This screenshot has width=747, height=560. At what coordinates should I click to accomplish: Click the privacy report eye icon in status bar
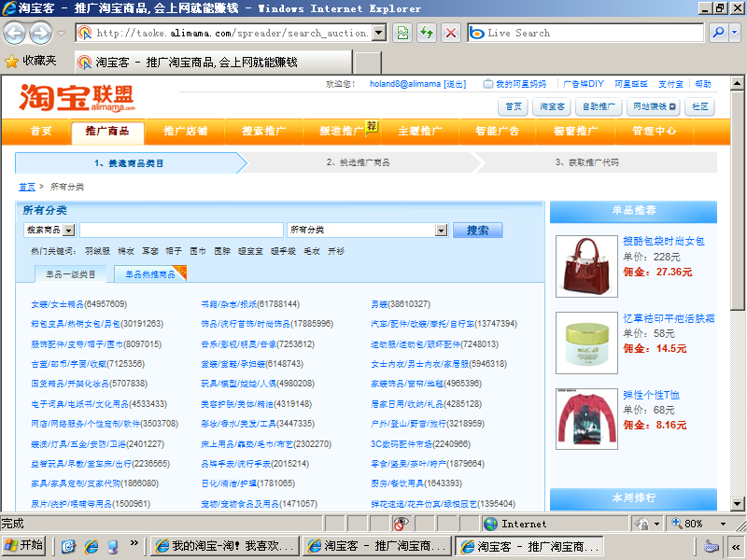tap(402, 524)
